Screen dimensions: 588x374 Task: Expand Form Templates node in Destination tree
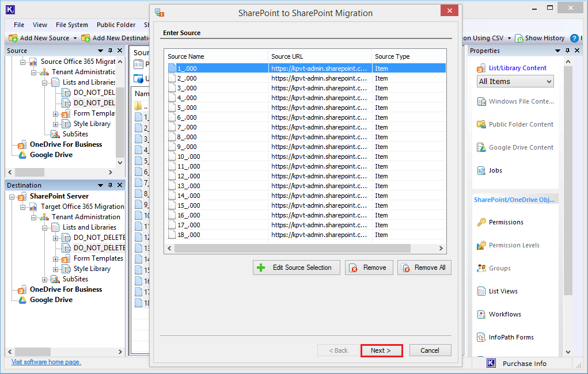pos(55,259)
